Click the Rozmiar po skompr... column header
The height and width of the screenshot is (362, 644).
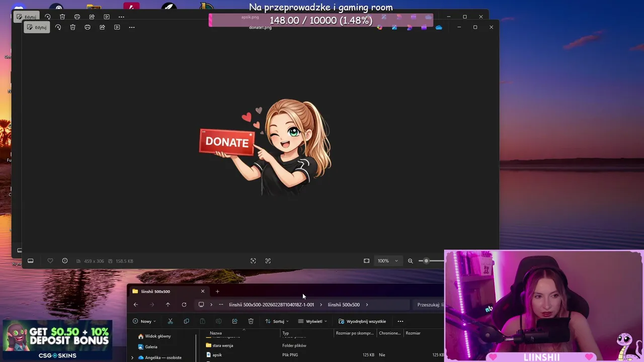coord(355,333)
